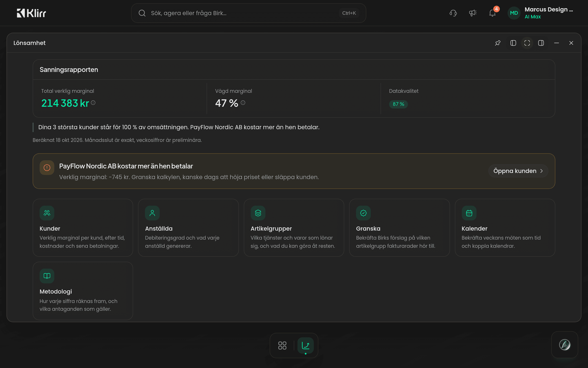Focus the Sök, agera eller fråga Birk search
Viewport: 588px width, 368px height.
pos(248,13)
